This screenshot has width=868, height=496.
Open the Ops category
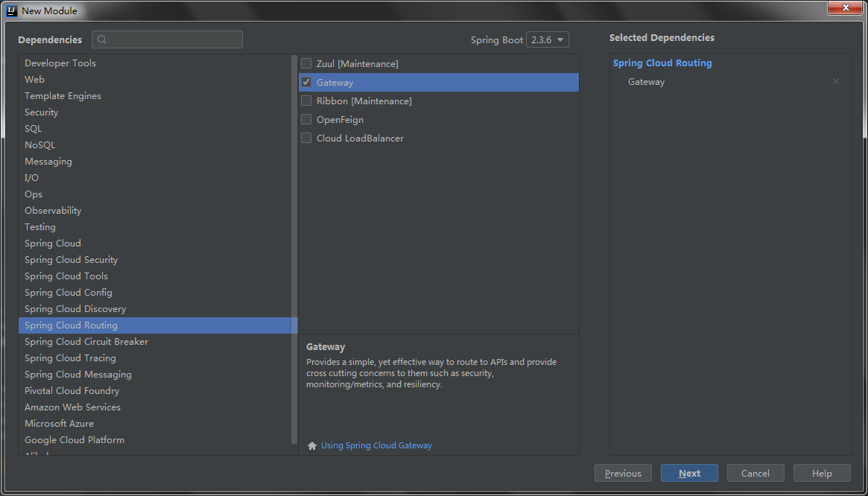155,194
